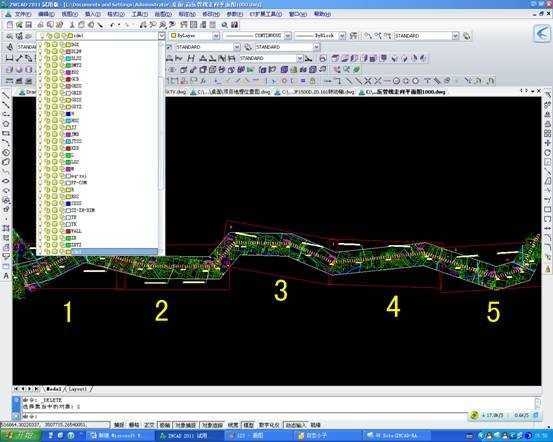Select the Rotate tool in modify toolbar
The height and width of the screenshot is (442, 553).
(547, 152)
